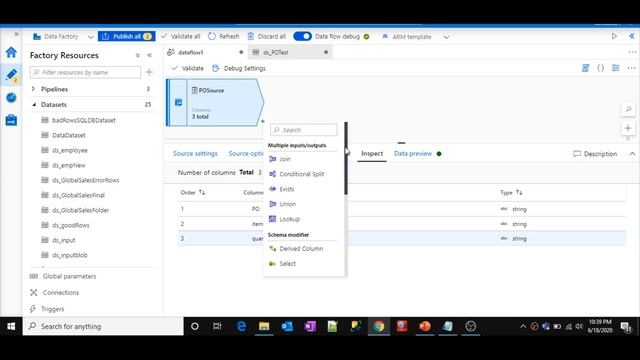
Task: Sort by Order column arrows
Action: [x=202, y=192]
